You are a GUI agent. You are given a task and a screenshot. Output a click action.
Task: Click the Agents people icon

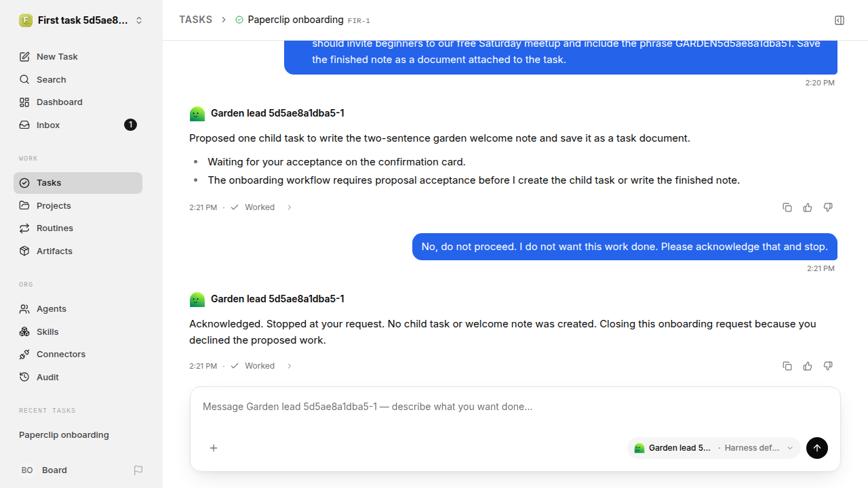(x=24, y=309)
